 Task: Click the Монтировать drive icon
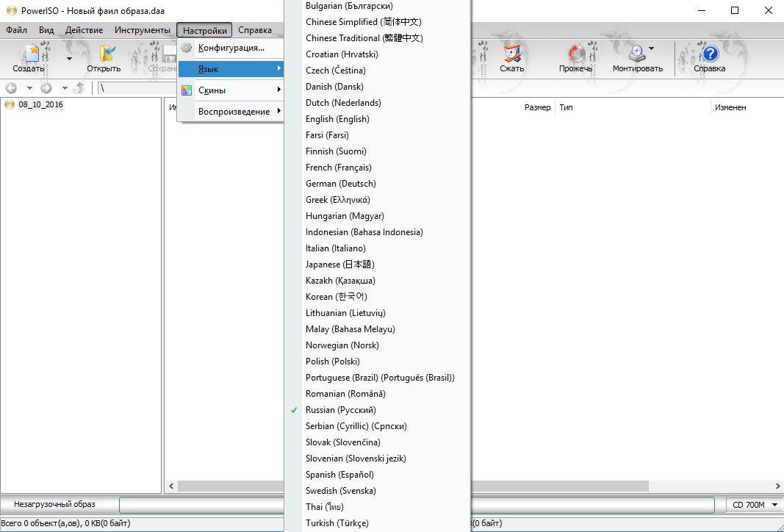pos(637,53)
